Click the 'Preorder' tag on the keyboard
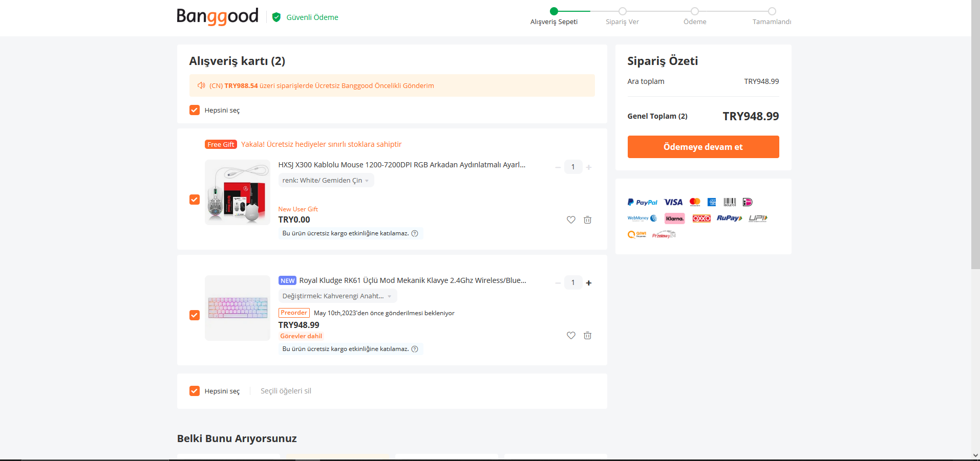Image resolution: width=980 pixels, height=461 pixels. point(294,313)
